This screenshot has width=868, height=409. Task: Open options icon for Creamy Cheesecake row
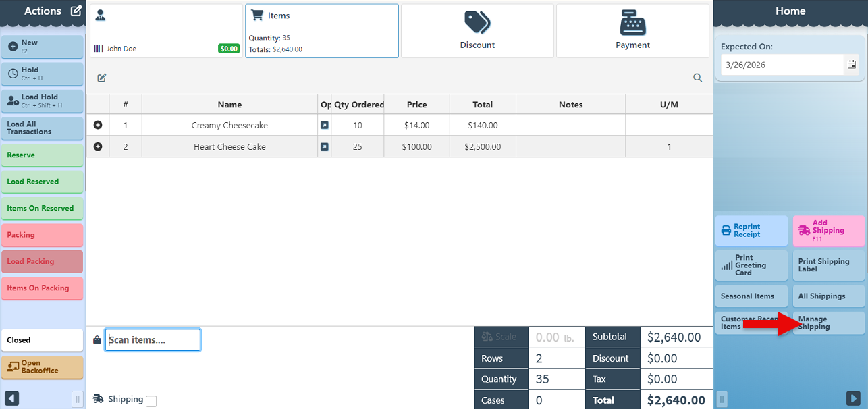pos(325,126)
